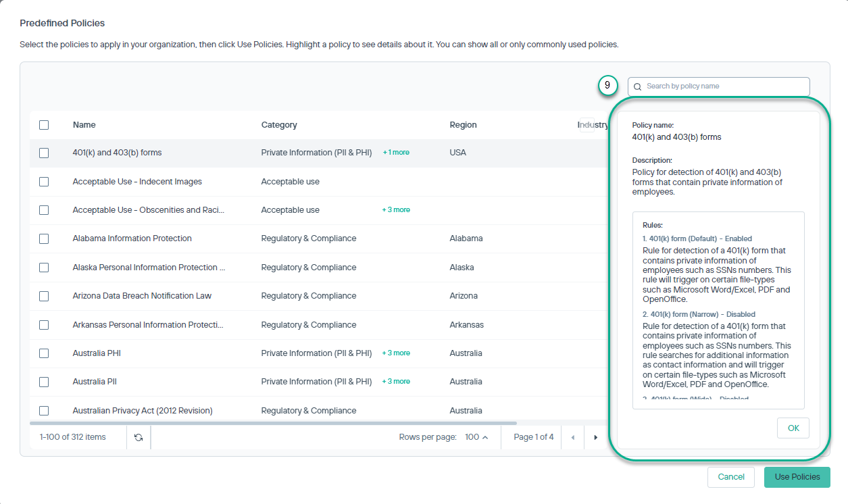Click Cancel to dismiss the dialog

pyautogui.click(x=730, y=477)
